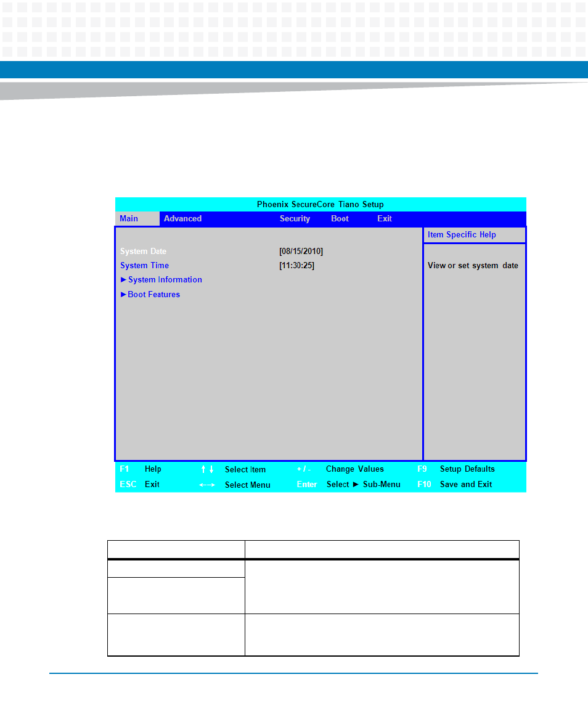Click the left-right arrow icon for Select Menu
Screen dimensions: 588x706
[207, 485]
